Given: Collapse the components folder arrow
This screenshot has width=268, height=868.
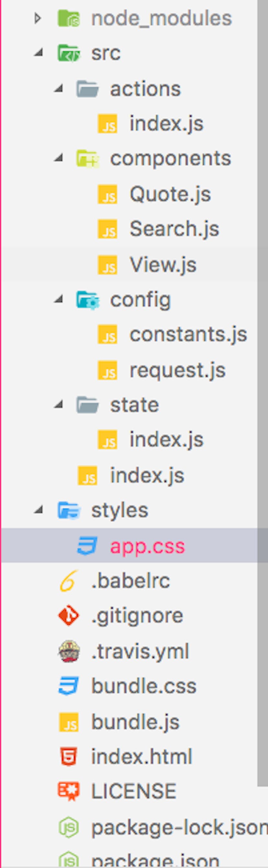Looking at the screenshot, I should [58, 157].
